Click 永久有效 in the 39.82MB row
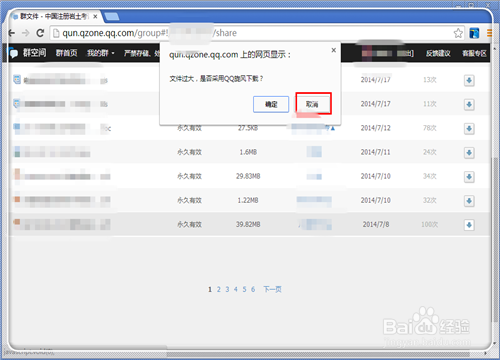Image resolution: width=500 pixels, height=360 pixels. coord(189,225)
